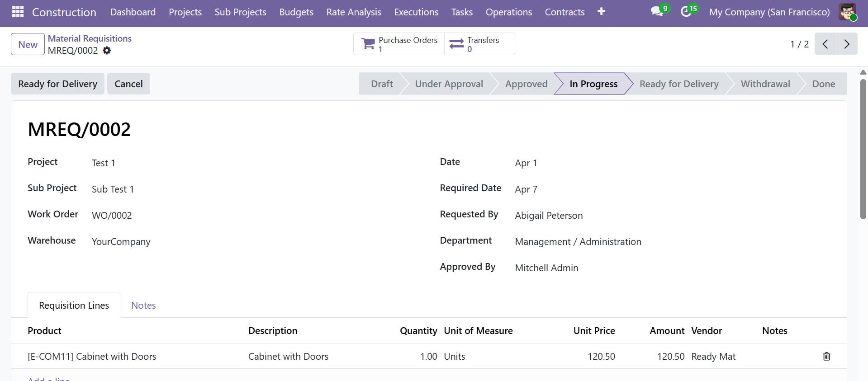This screenshot has width=868, height=381.
Task: Open the Rate Analysis menu
Action: pos(354,12)
